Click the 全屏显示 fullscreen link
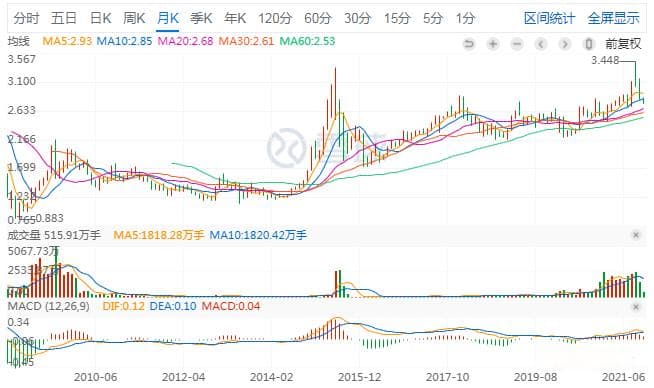The image size is (654, 388). 614,18
